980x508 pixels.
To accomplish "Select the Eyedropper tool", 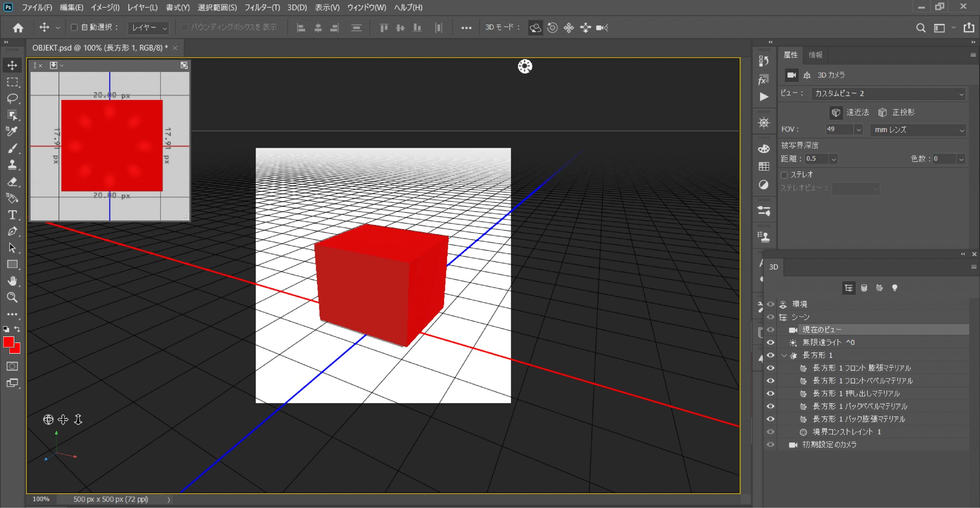I will click(12, 131).
